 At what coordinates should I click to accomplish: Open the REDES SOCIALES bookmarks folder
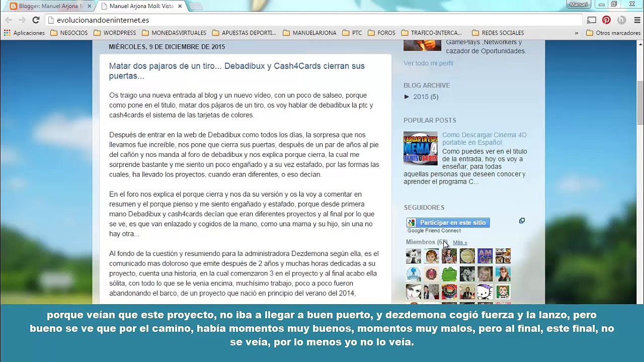498,33
